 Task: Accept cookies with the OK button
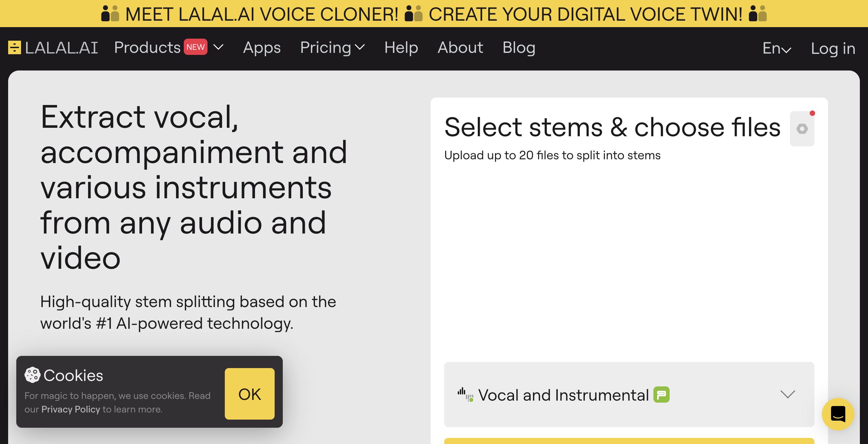pyautogui.click(x=250, y=394)
